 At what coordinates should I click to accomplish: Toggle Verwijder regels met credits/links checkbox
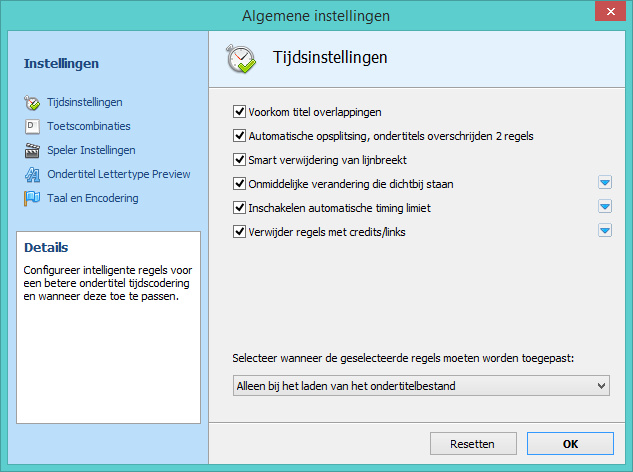239,232
